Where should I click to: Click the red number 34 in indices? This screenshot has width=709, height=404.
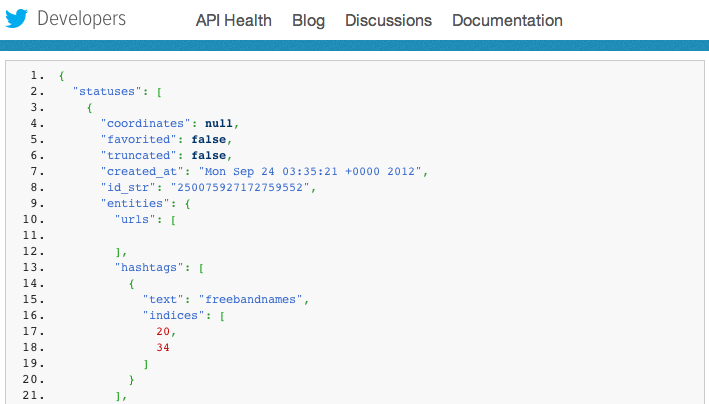[x=163, y=347]
